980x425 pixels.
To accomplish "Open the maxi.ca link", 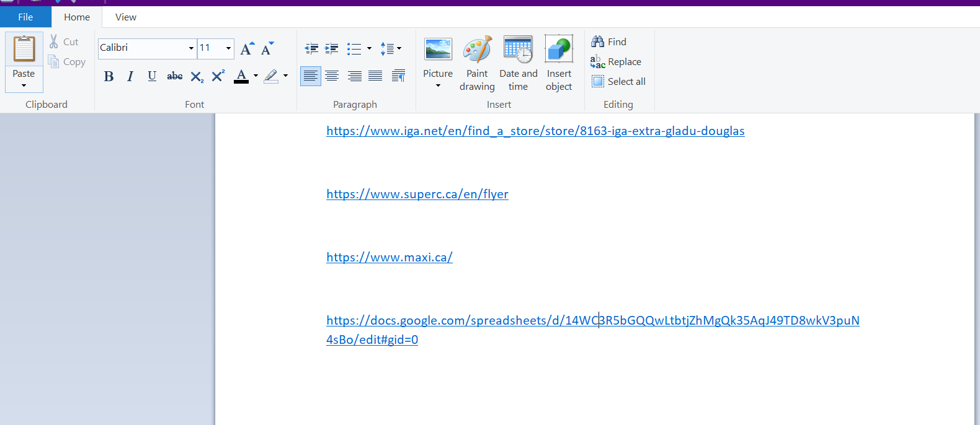I will coord(390,258).
